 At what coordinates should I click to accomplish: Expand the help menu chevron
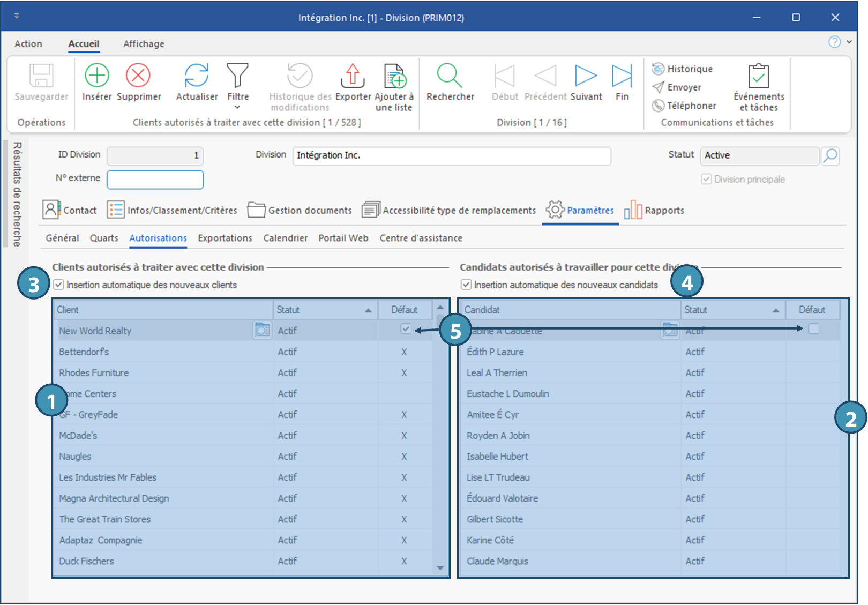(849, 42)
